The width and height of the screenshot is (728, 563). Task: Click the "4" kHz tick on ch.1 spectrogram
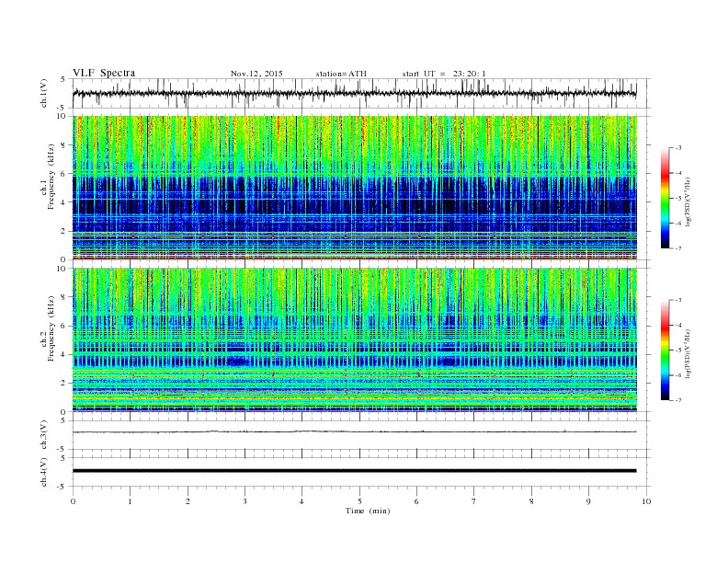tap(64, 202)
